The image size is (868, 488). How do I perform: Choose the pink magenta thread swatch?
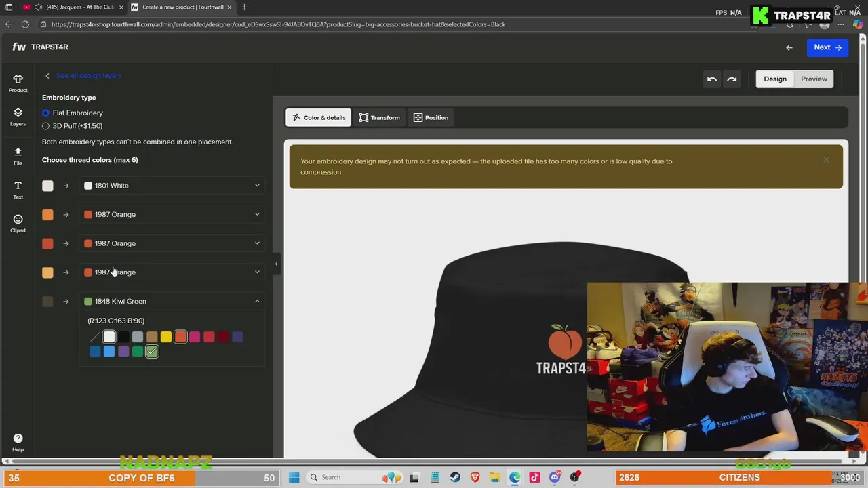tap(195, 337)
